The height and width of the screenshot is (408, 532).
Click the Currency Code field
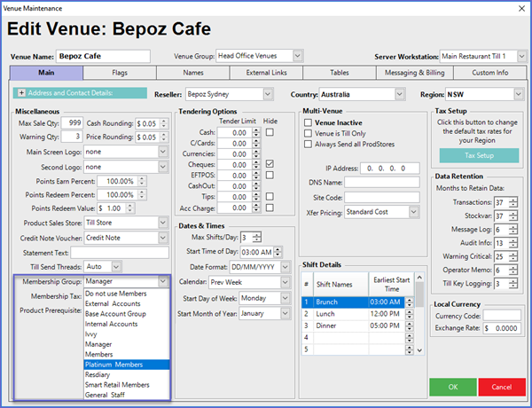[x=502, y=316]
